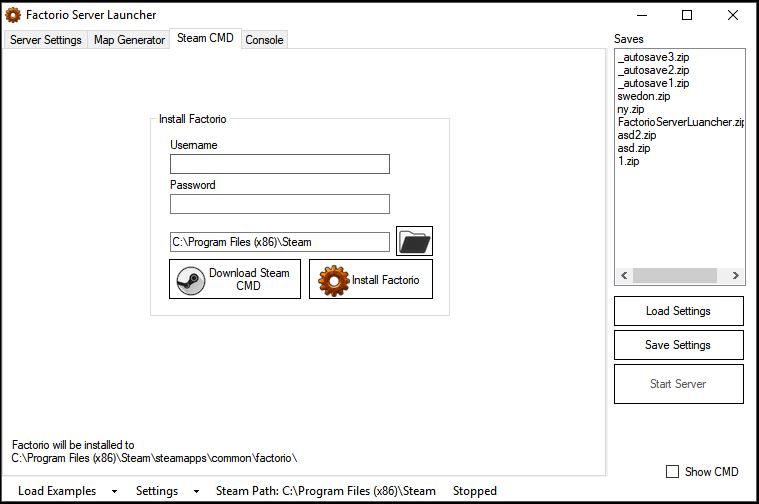Close the Factorio Server Launcher window

point(732,15)
